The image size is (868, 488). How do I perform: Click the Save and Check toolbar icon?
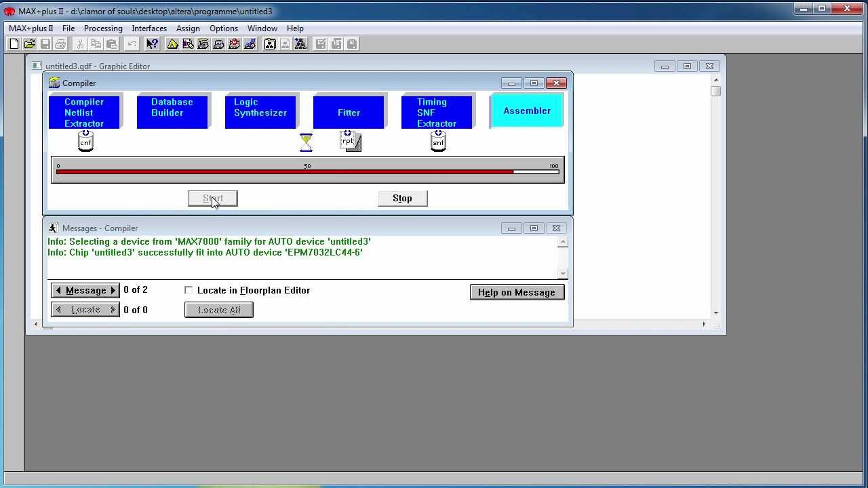point(321,44)
